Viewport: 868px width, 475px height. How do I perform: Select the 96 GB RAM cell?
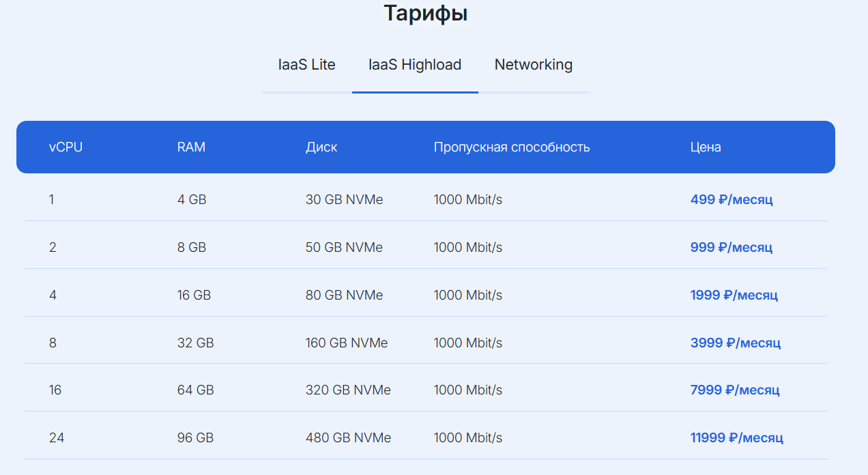pos(195,438)
